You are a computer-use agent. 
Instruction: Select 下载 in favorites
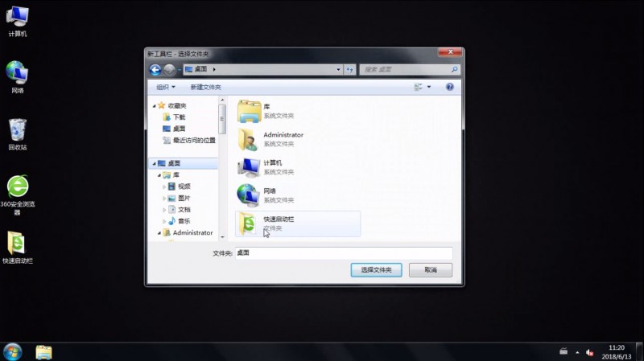click(174, 117)
